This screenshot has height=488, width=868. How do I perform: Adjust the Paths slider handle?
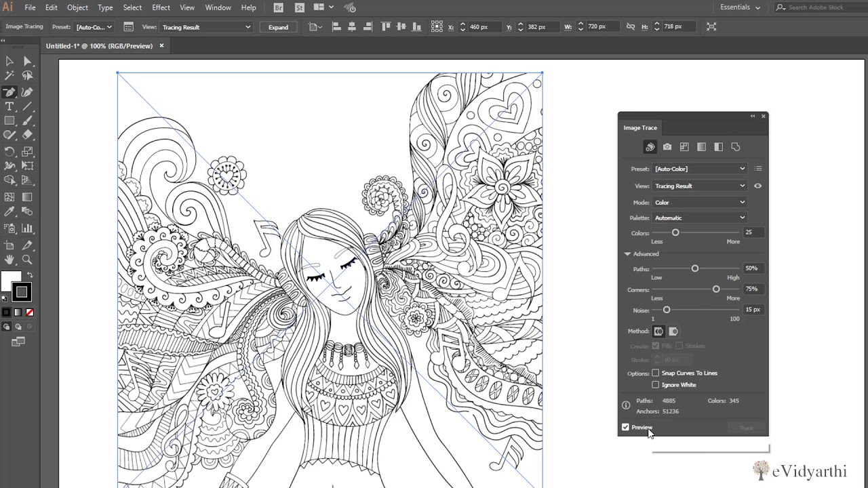694,268
